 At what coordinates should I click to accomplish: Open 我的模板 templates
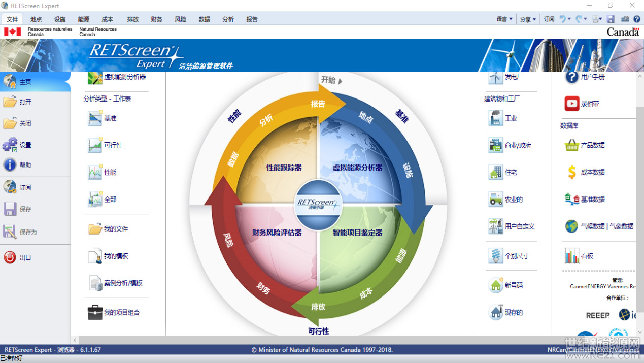(108, 256)
